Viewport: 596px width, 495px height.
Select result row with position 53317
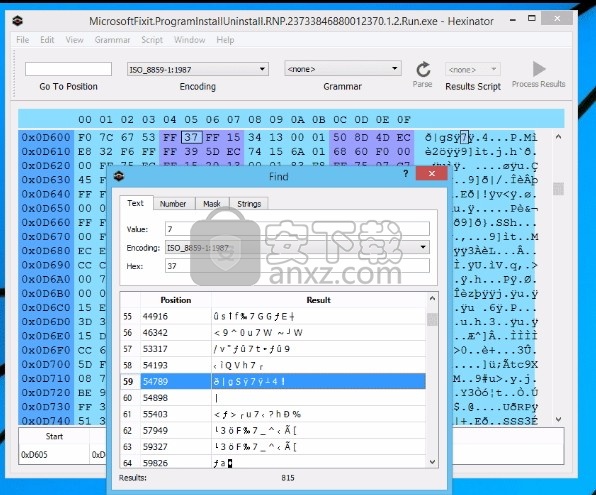[273, 349]
